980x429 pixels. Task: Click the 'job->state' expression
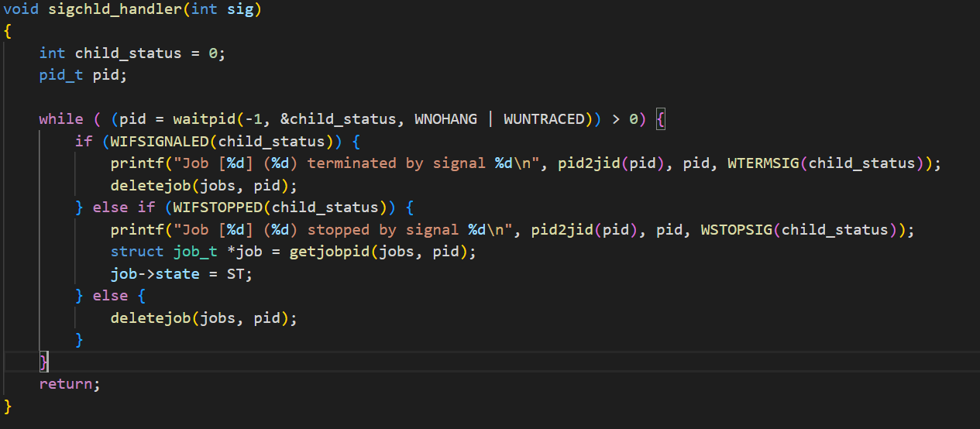click(155, 274)
